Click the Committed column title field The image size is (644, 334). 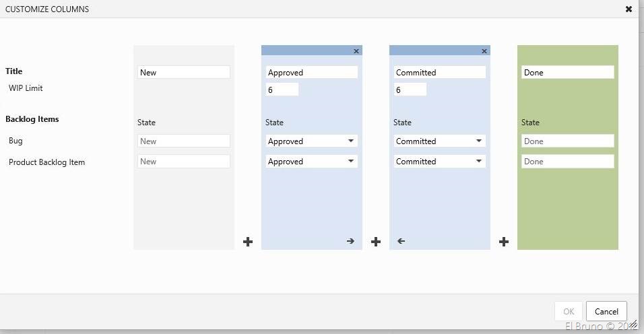coord(439,72)
